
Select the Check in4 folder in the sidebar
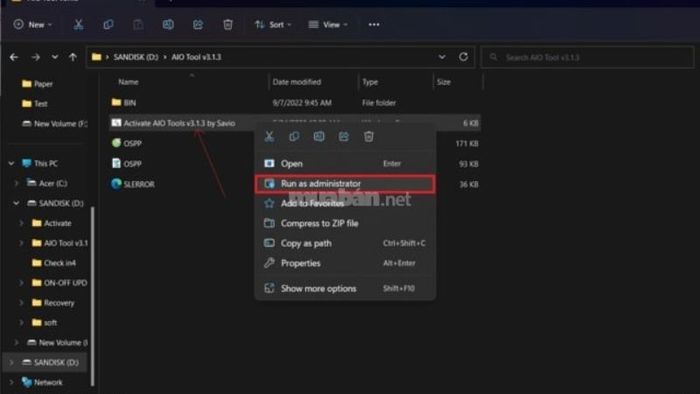(x=54, y=263)
